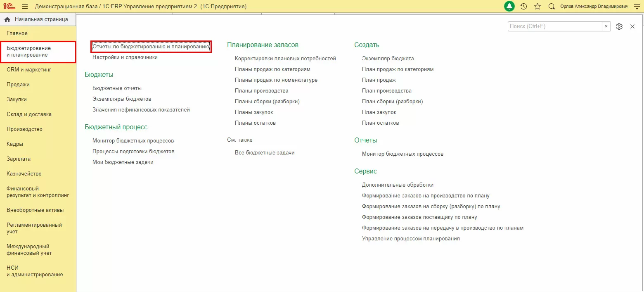Image resolution: width=644 pixels, height=292 pixels.
Task: Open the history clock icon
Action: tap(523, 7)
